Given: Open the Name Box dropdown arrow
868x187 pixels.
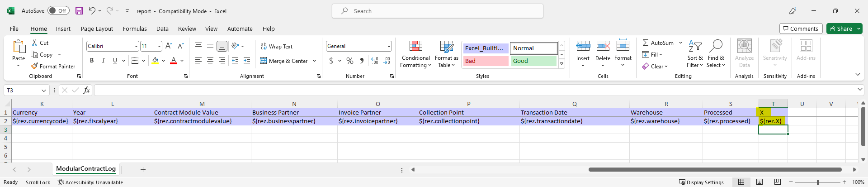Looking at the screenshot, I should (44, 91).
